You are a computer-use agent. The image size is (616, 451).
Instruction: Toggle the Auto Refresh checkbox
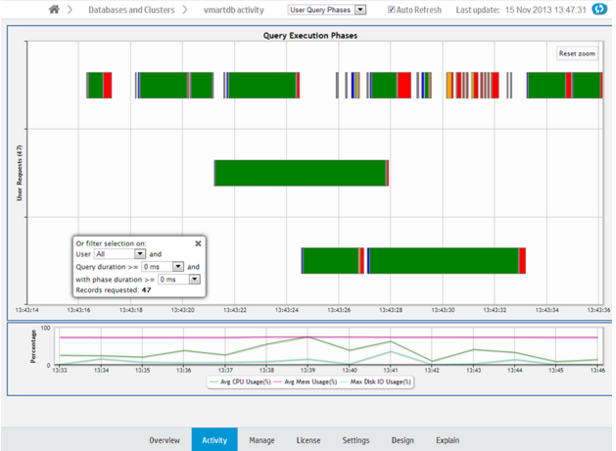[392, 9]
